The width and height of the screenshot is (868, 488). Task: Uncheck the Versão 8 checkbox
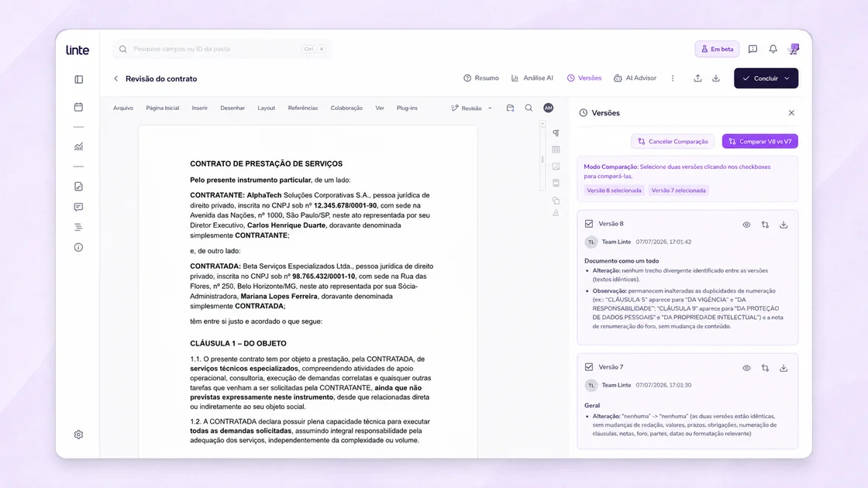pyautogui.click(x=589, y=224)
